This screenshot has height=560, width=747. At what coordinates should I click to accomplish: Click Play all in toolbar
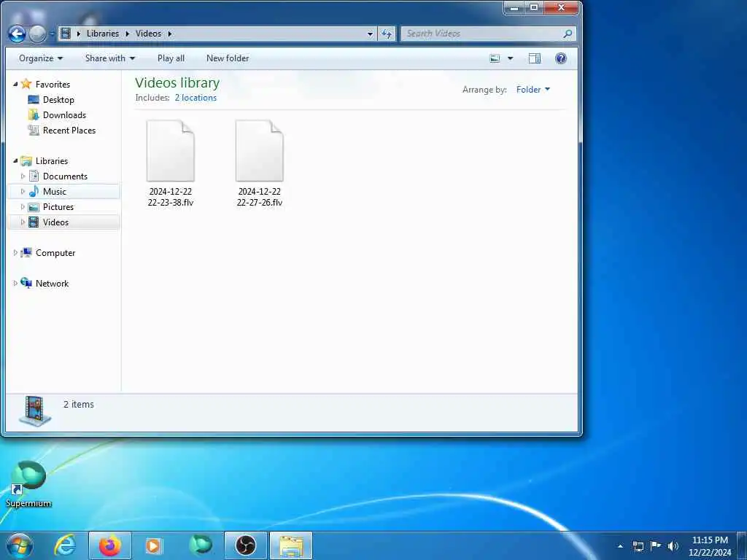click(x=171, y=58)
